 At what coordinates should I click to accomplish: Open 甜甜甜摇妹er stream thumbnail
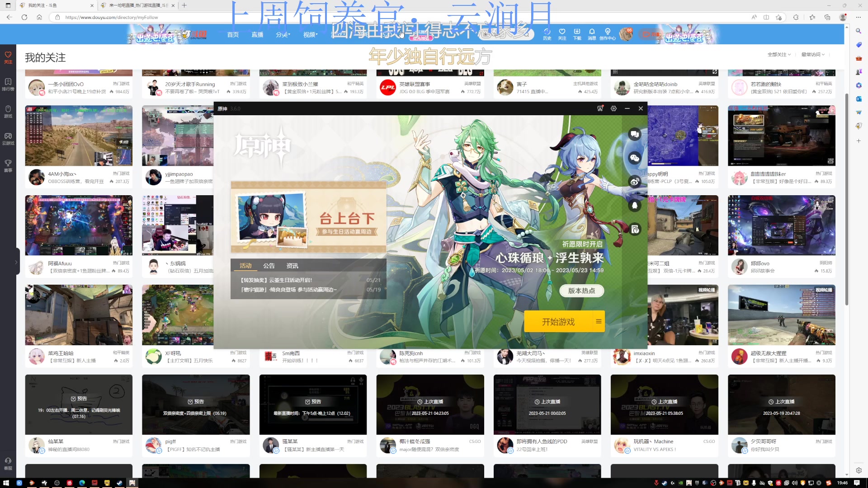(781, 136)
